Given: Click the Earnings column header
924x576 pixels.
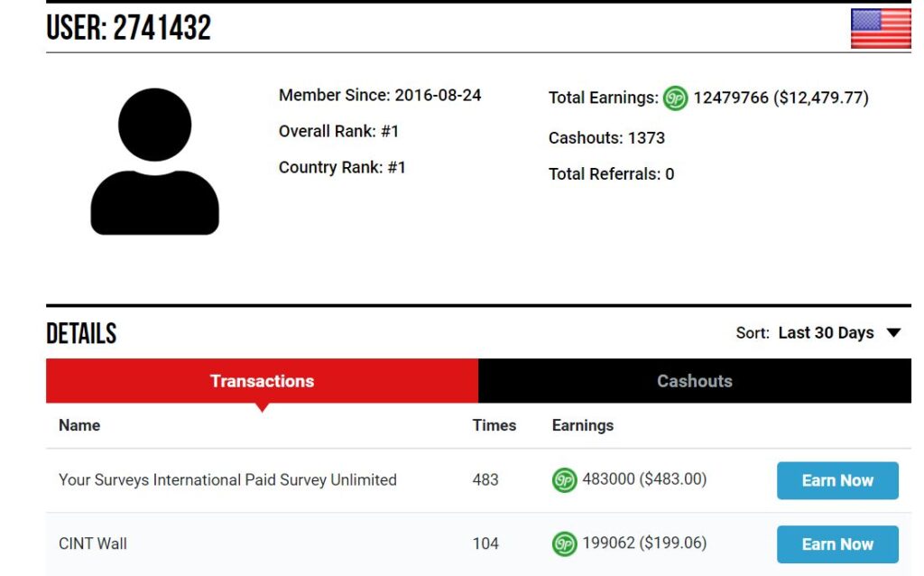Looking at the screenshot, I should 582,425.
